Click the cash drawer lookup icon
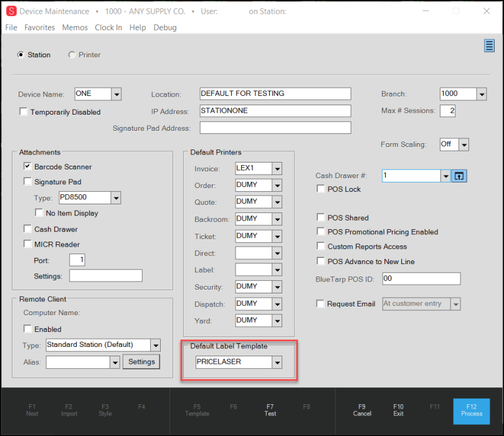This screenshot has width=504, height=436. [x=459, y=176]
